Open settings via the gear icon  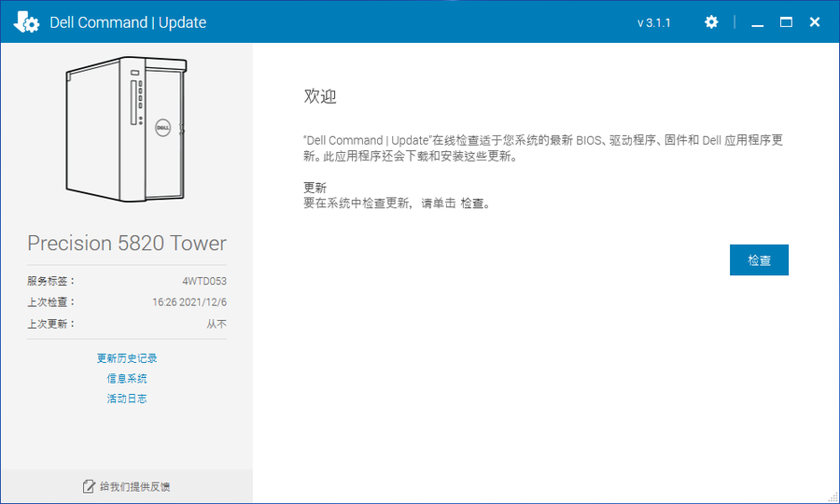711,22
